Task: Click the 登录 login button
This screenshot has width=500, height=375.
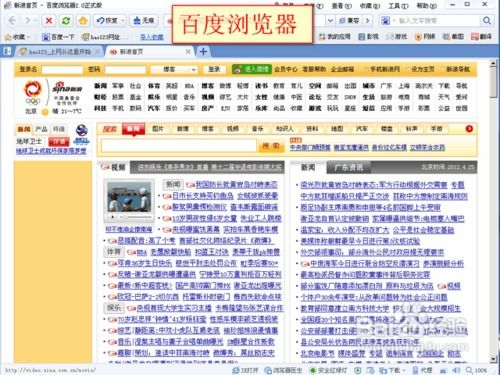Action: click(x=214, y=69)
